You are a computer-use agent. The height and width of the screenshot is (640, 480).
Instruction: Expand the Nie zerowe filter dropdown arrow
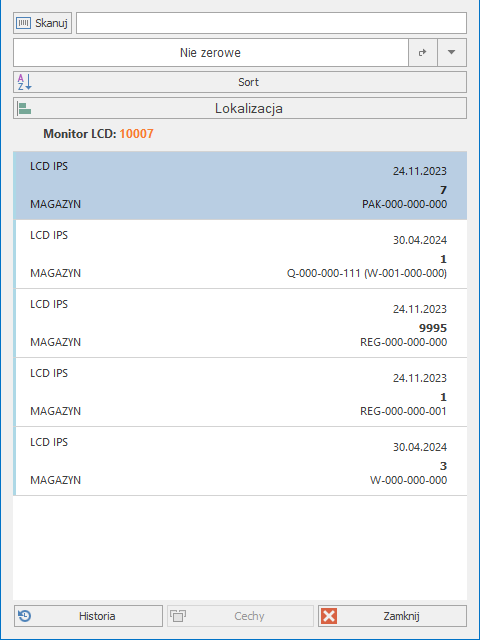tap(452, 52)
